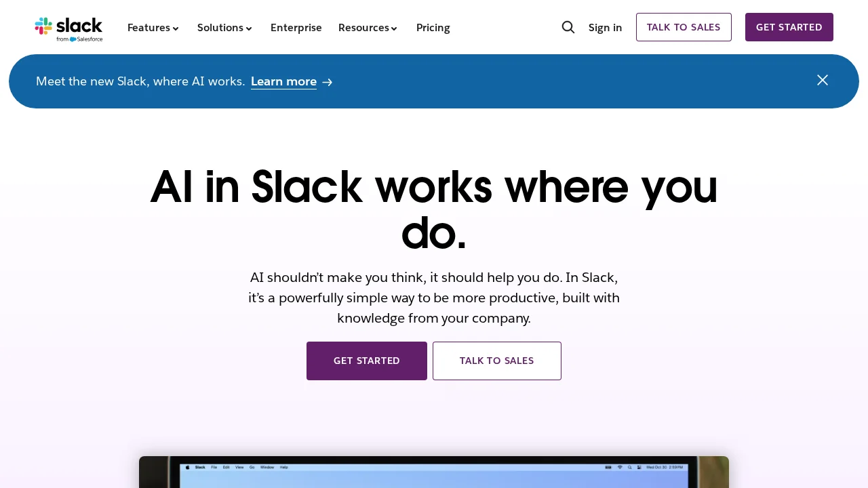Viewport: 868px width, 488px height.
Task: Dismiss the blue AI announcement banner
Action: 823,80
